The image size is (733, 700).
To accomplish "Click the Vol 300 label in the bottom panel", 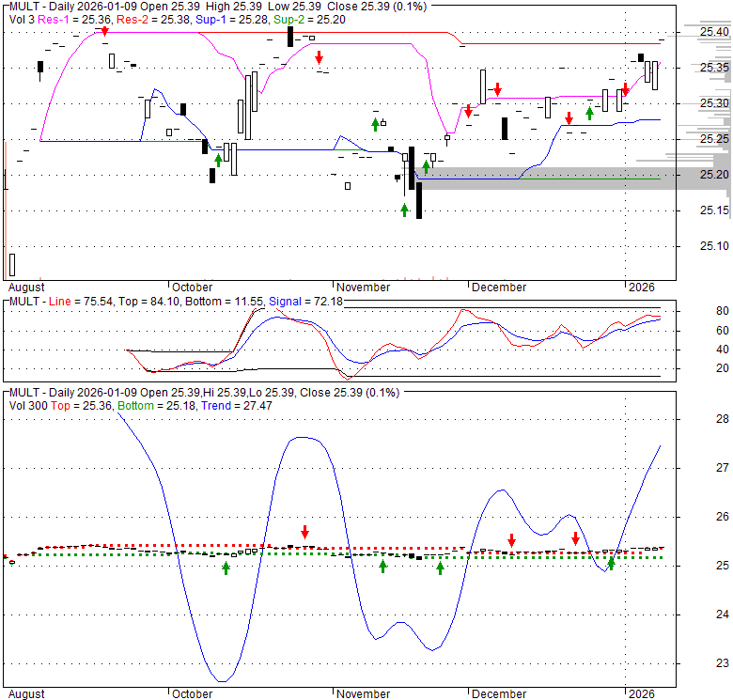I will 28,404.
